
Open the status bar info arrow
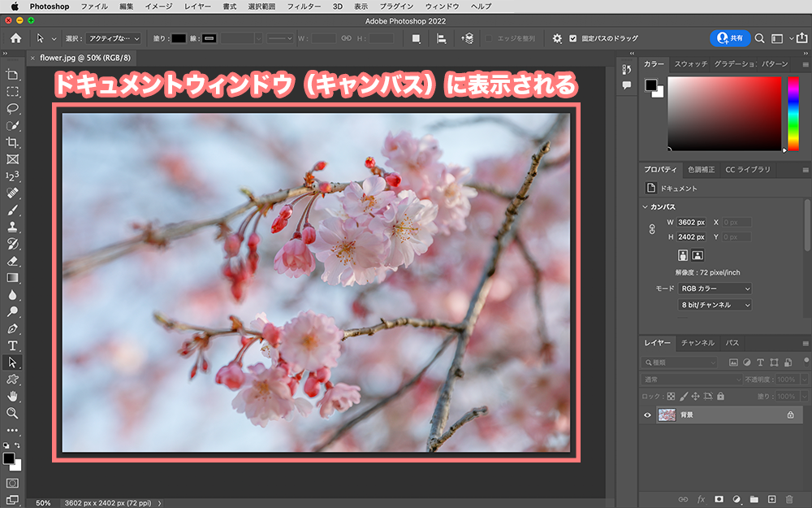[159, 503]
